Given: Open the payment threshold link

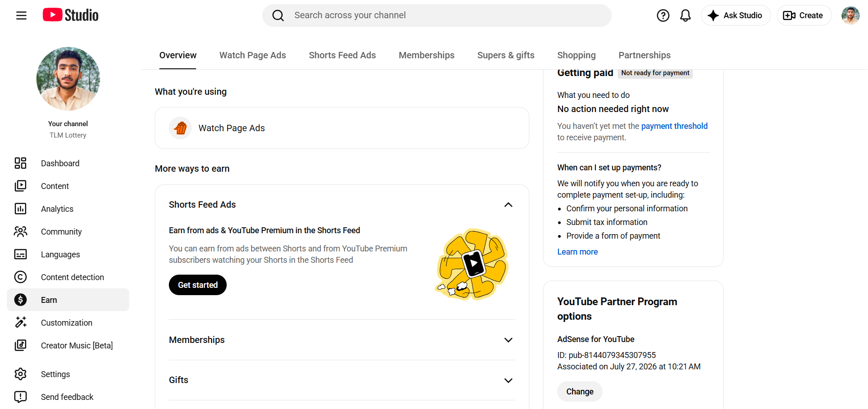Looking at the screenshot, I should coord(675,126).
